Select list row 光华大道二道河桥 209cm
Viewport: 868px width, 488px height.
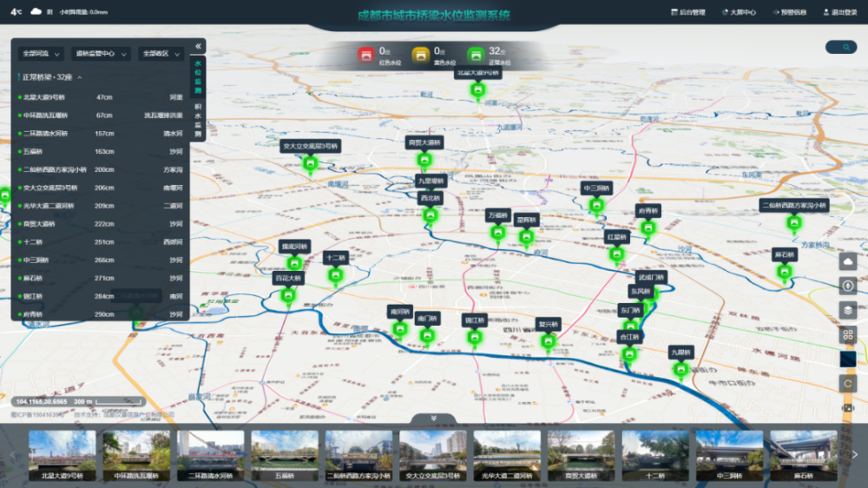coord(100,206)
